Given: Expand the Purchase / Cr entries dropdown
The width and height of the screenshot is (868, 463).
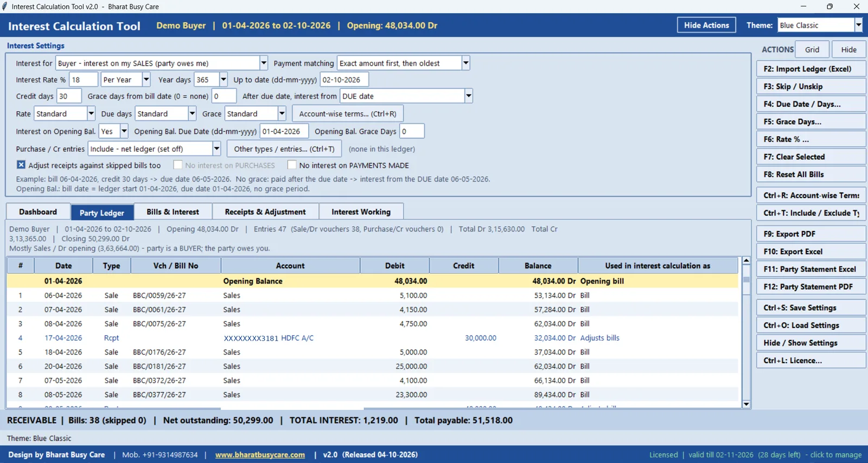Looking at the screenshot, I should [216, 149].
